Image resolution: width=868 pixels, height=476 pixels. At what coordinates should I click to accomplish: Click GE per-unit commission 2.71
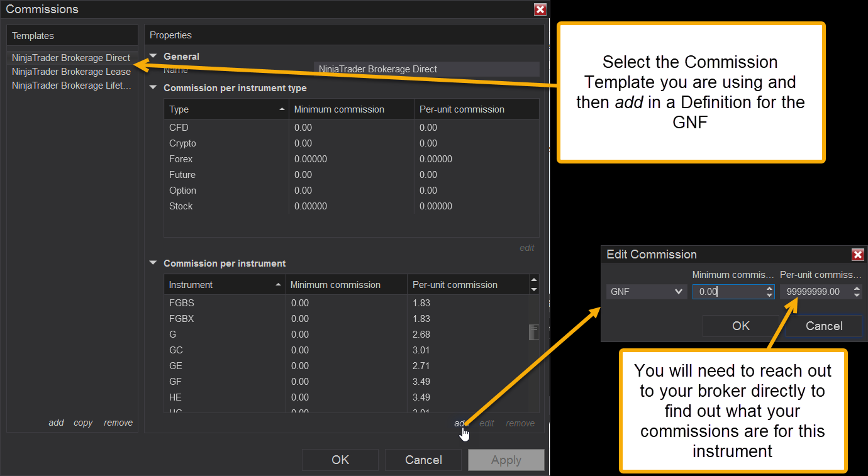tap(421, 366)
